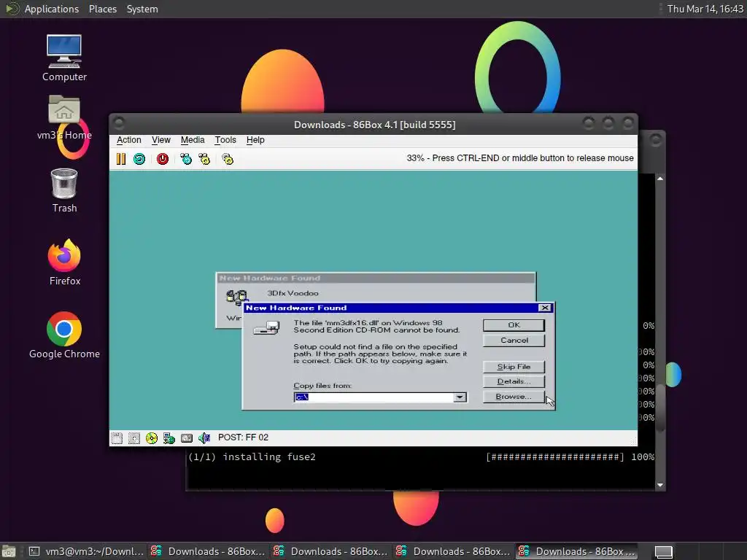Click the teal hard reset icon
This screenshot has height=560, width=747.
point(139,159)
